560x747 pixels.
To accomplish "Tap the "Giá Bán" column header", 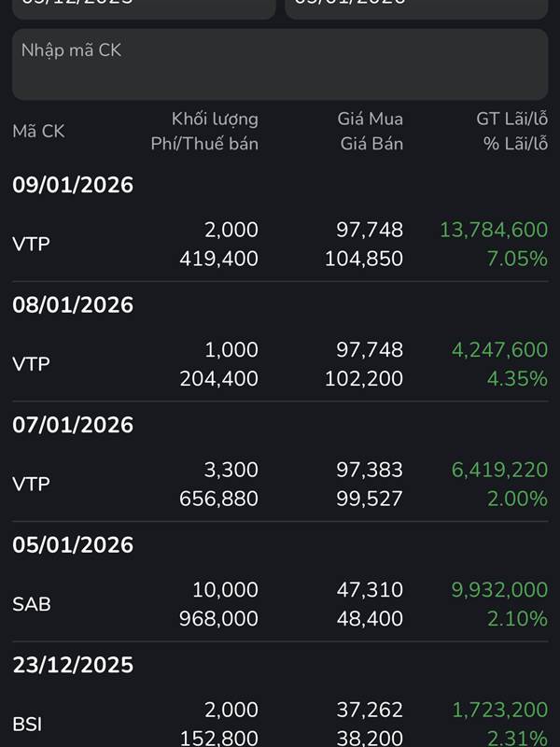I will (371, 144).
